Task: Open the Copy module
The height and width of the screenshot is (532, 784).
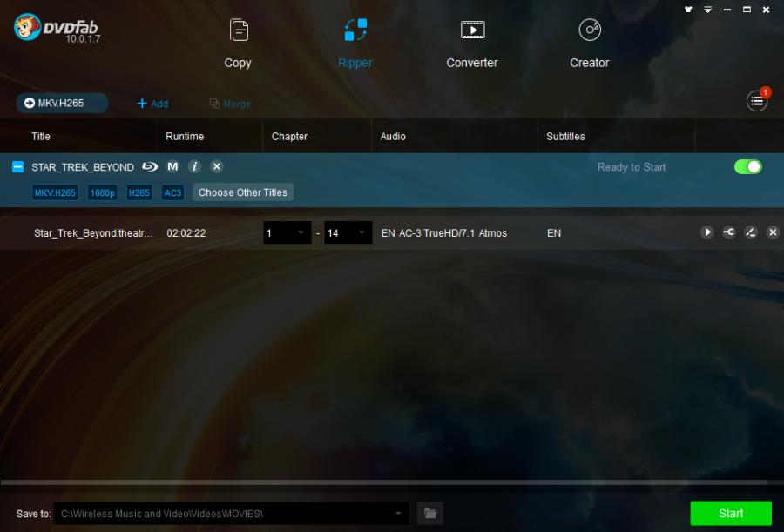Action: (x=238, y=44)
